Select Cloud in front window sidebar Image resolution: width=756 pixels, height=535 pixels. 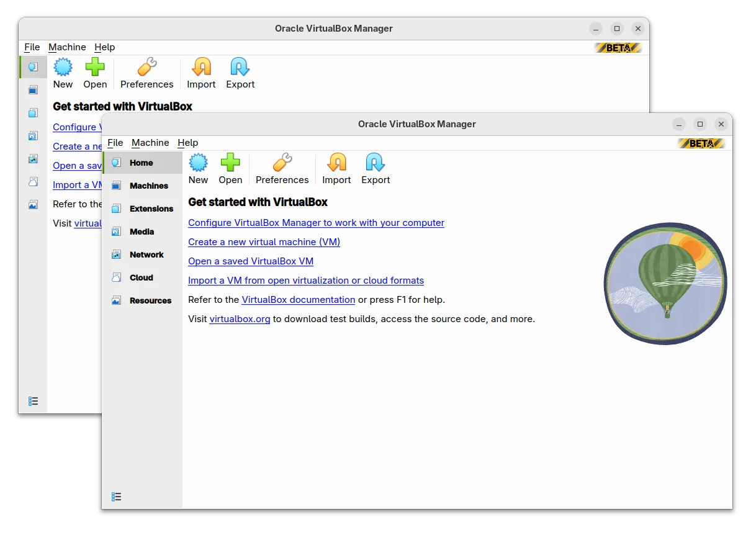pos(143,277)
